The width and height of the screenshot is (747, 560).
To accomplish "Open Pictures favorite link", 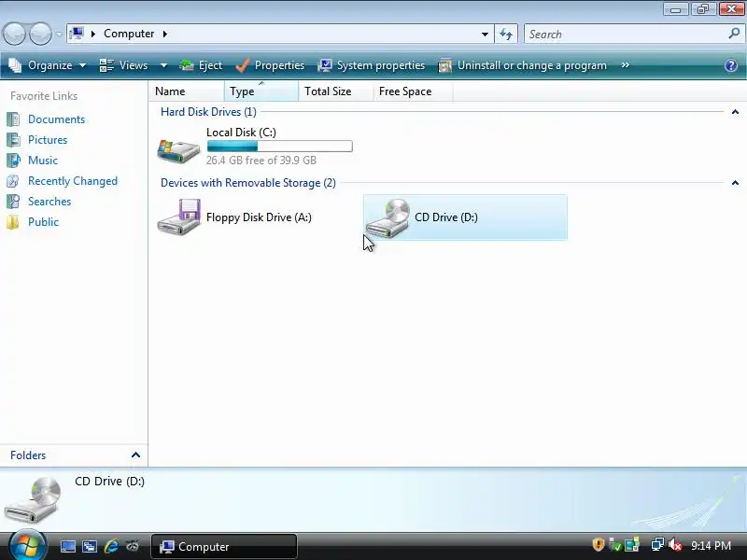I will pyautogui.click(x=48, y=140).
